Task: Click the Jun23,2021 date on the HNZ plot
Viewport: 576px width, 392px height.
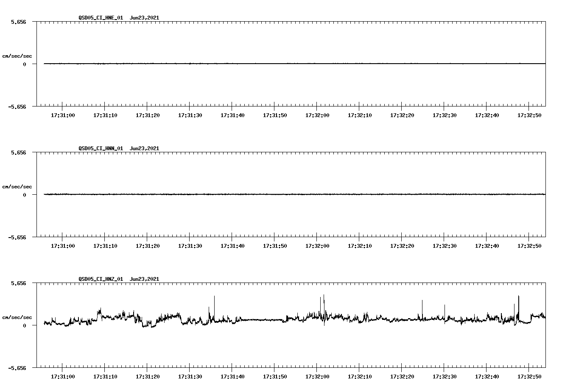Action: point(145,279)
